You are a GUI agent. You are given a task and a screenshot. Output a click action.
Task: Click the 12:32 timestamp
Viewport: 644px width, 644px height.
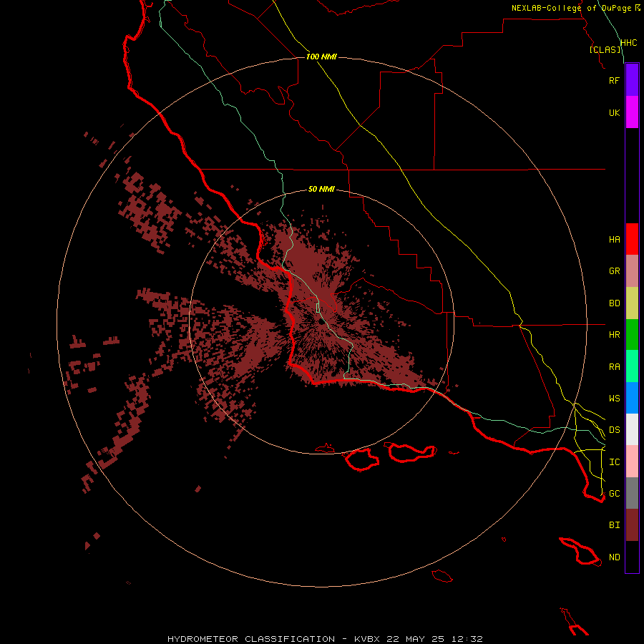point(467,639)
